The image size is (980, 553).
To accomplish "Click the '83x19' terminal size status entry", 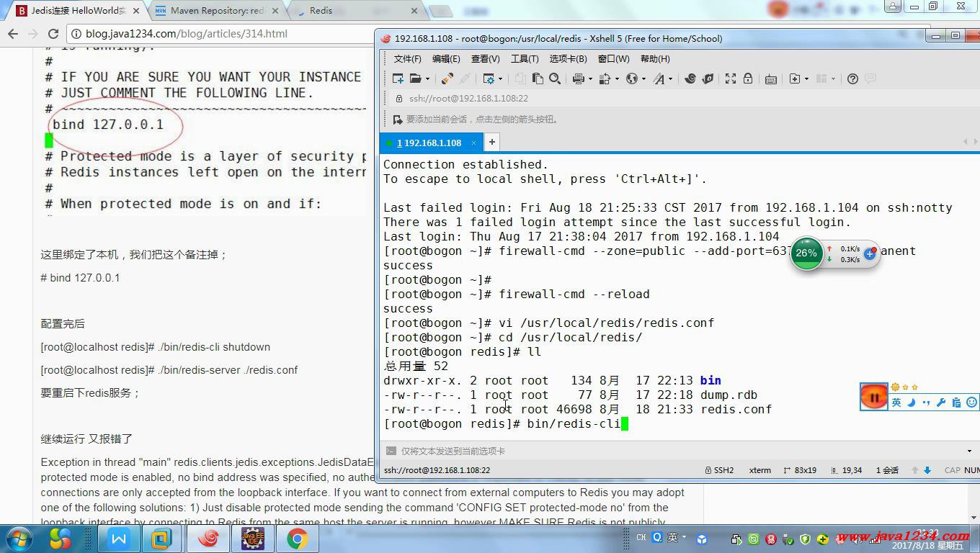I will (800, 470).
